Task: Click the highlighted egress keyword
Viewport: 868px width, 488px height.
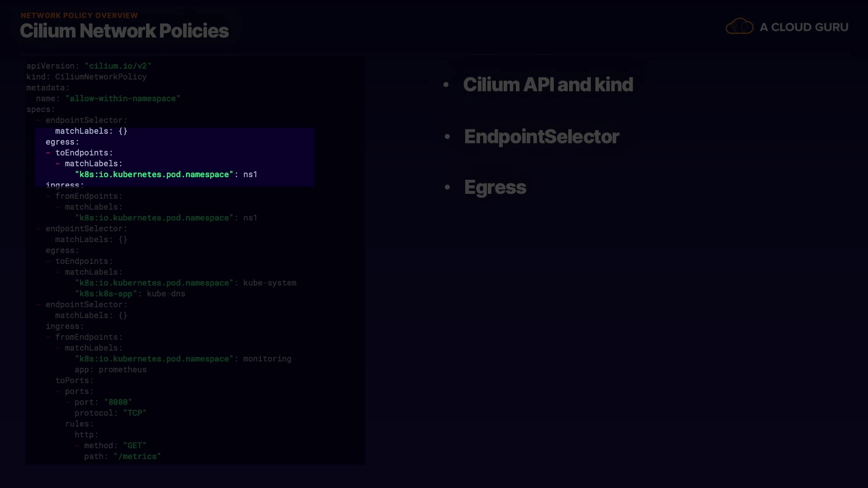Action: click(x=62, y=142)
